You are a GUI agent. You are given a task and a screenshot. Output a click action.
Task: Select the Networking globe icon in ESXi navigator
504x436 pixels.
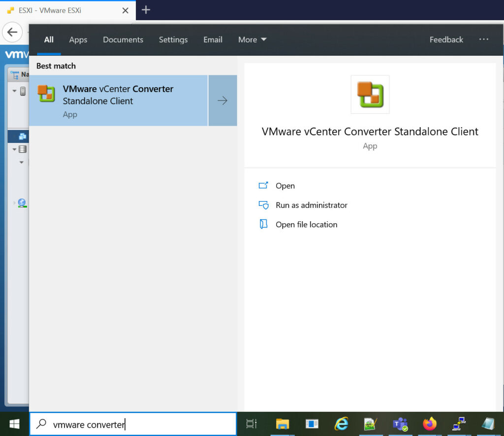[22, 203]
